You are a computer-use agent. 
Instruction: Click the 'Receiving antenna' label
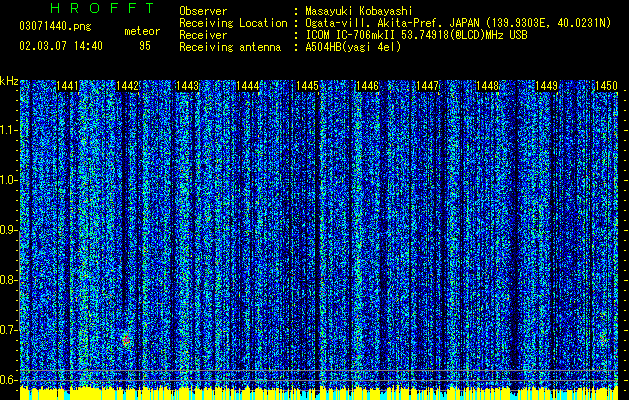230,47
